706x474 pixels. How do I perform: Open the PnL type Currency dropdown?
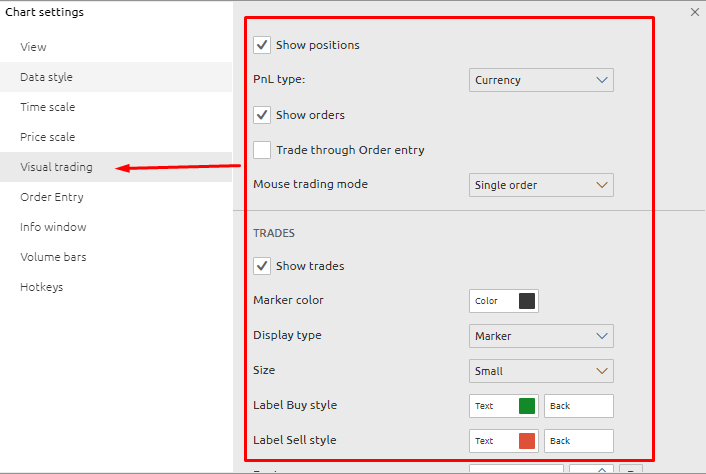coord(541,80)
